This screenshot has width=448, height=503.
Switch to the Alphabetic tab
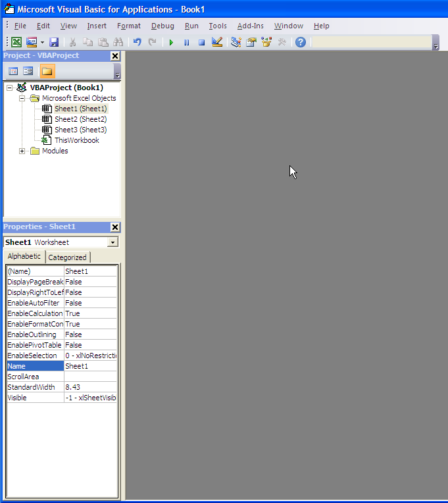coord(24,256)
